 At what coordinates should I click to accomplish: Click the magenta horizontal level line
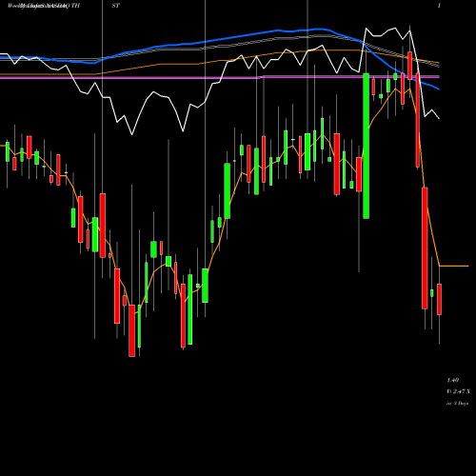coord(220,77)
